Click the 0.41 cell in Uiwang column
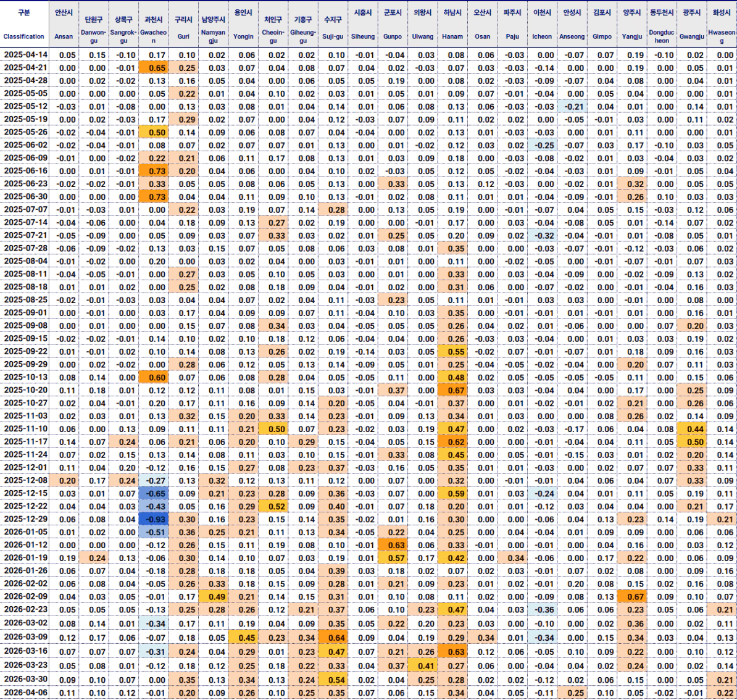737x700 pixels. (x=423, y=666)
